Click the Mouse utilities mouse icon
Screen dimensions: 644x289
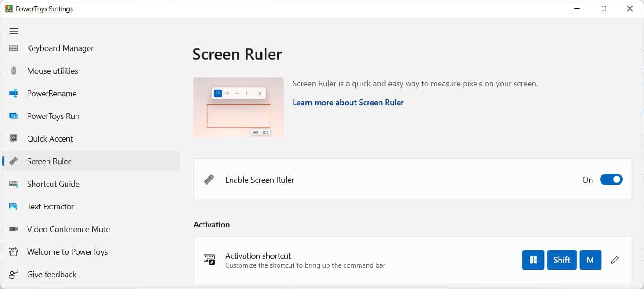click(x=14, y=71)
